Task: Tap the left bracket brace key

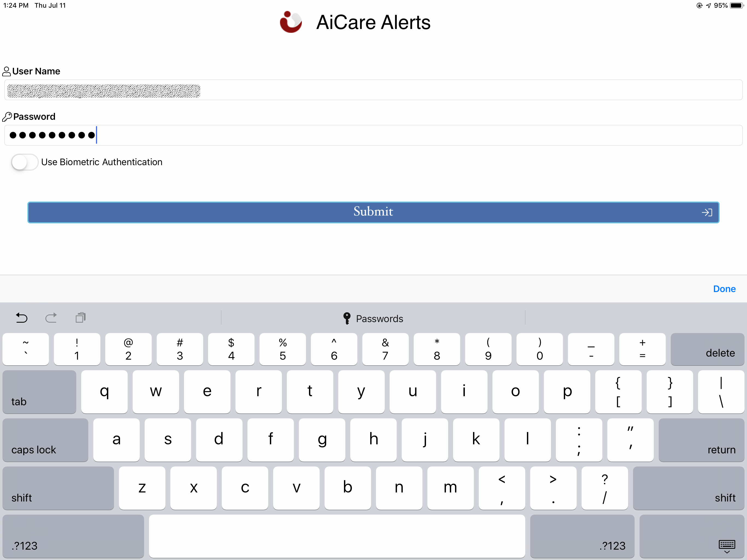Action: pos(618,392)
